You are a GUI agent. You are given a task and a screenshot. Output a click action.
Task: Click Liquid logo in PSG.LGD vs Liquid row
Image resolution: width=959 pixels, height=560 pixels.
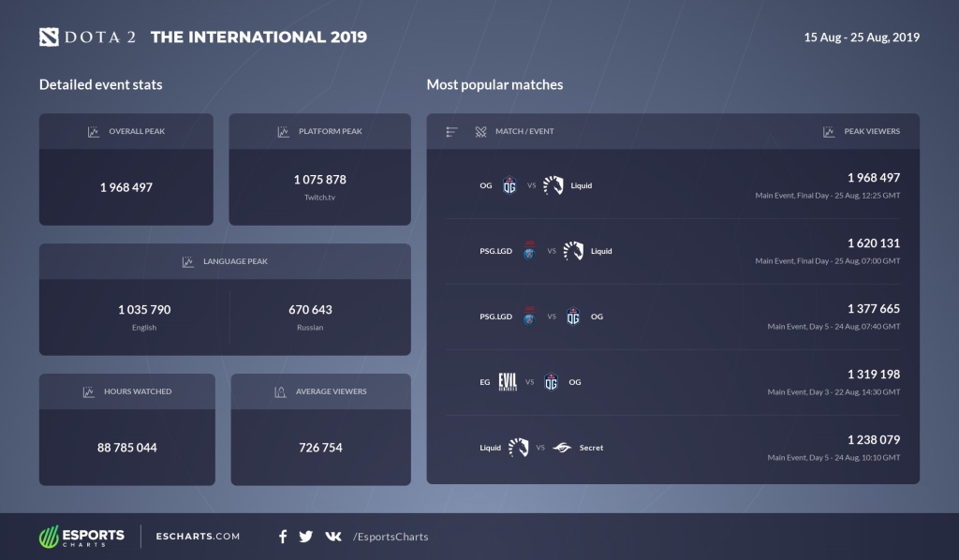(574, 251)
